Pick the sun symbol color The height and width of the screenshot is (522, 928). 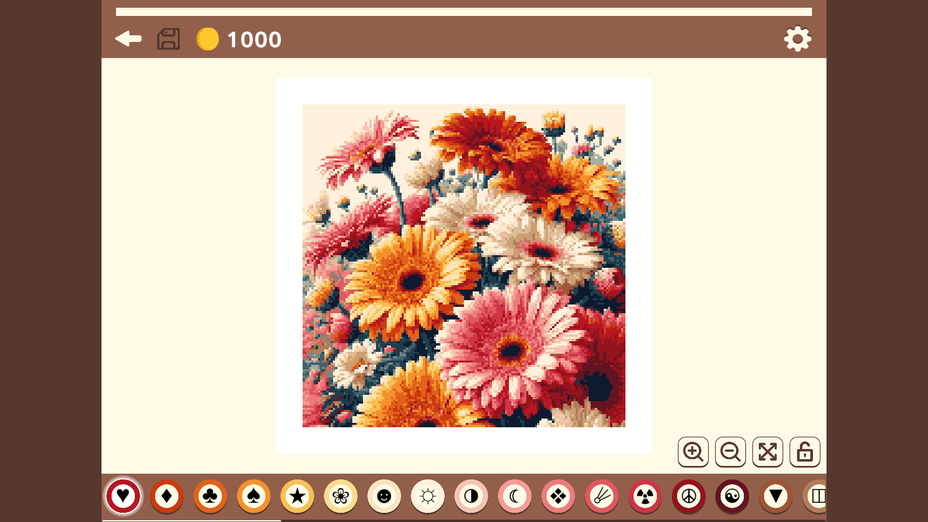click(428, 496)
